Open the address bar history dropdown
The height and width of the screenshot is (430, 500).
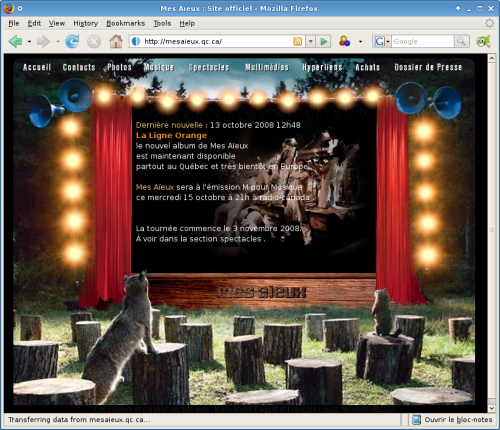pyautogui.click(x=311, y=41)
